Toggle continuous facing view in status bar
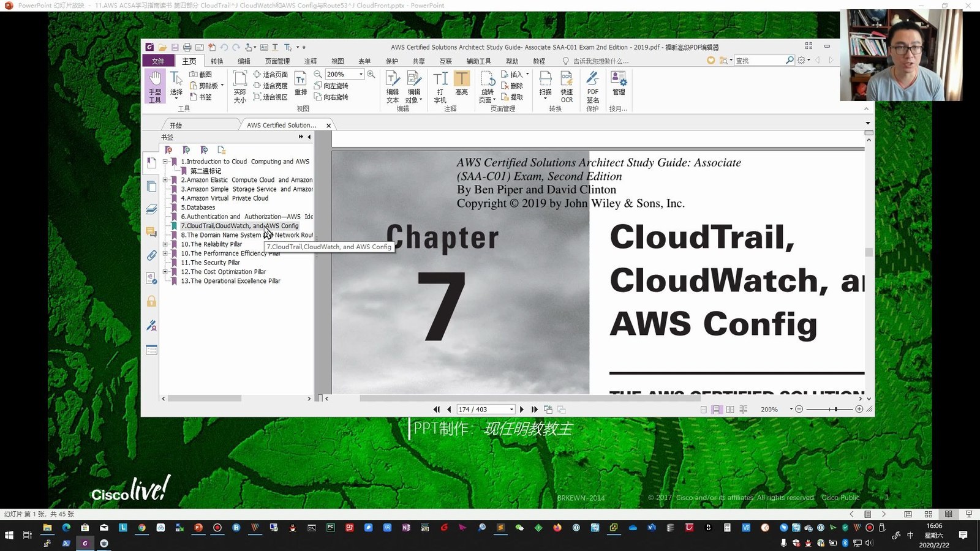 [744, 409]
